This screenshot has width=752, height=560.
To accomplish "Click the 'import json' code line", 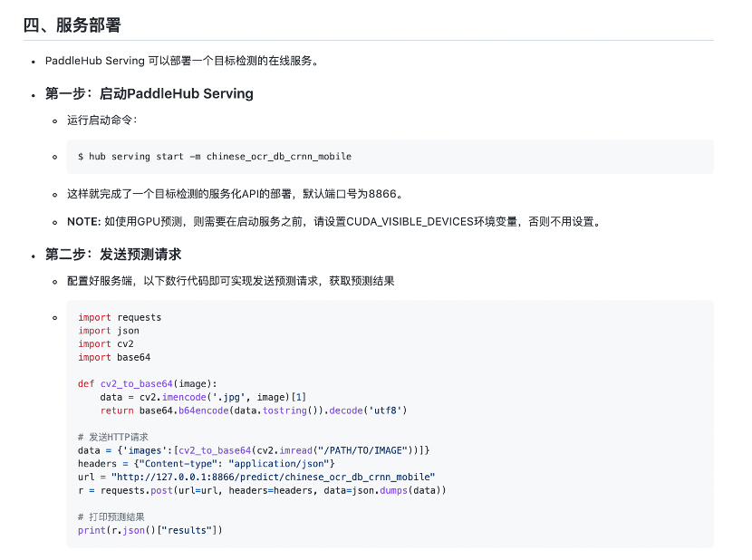I will pyautogui.click(x=109, y=331).
